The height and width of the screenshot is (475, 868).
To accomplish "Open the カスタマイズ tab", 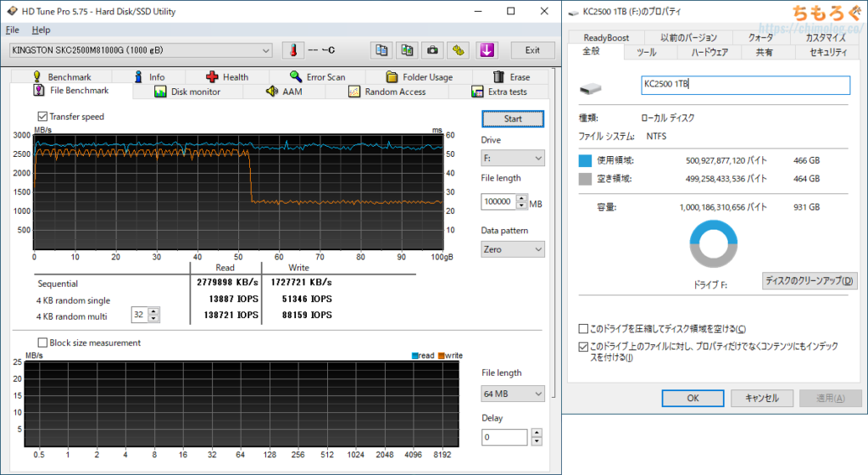I will pos(825,37).
